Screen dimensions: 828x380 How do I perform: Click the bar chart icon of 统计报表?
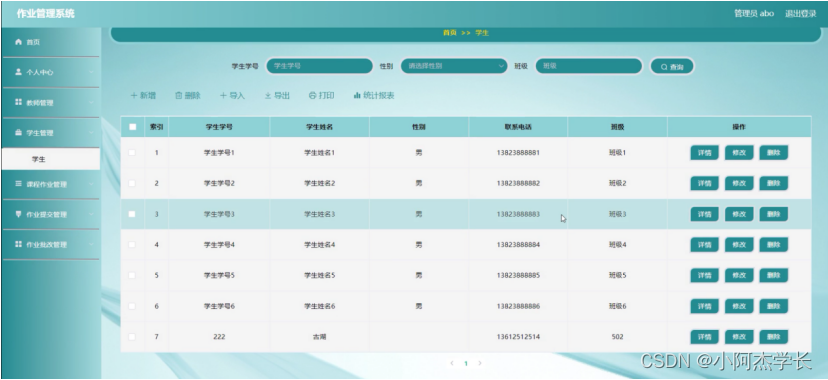(357, 96)
